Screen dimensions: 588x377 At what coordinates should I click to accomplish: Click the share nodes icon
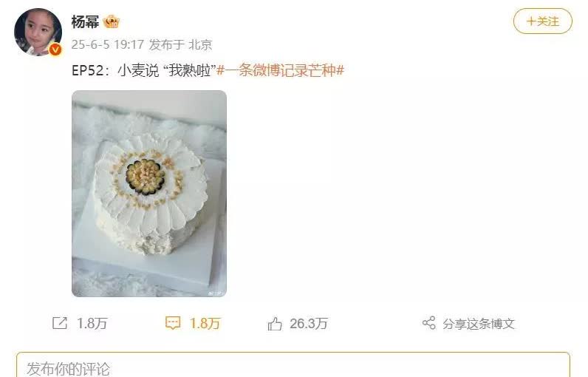(429, 323)
